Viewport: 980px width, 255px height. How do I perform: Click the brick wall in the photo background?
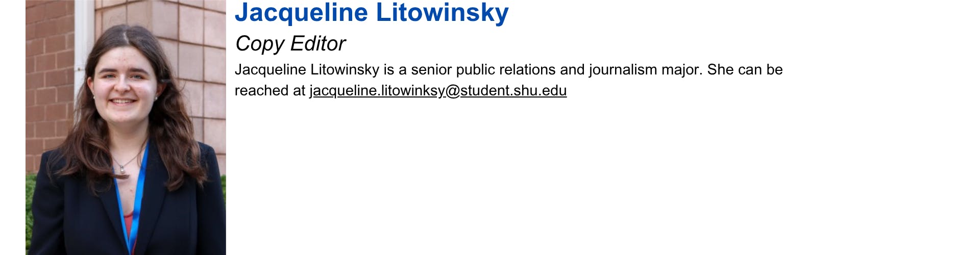coord(199,61)
